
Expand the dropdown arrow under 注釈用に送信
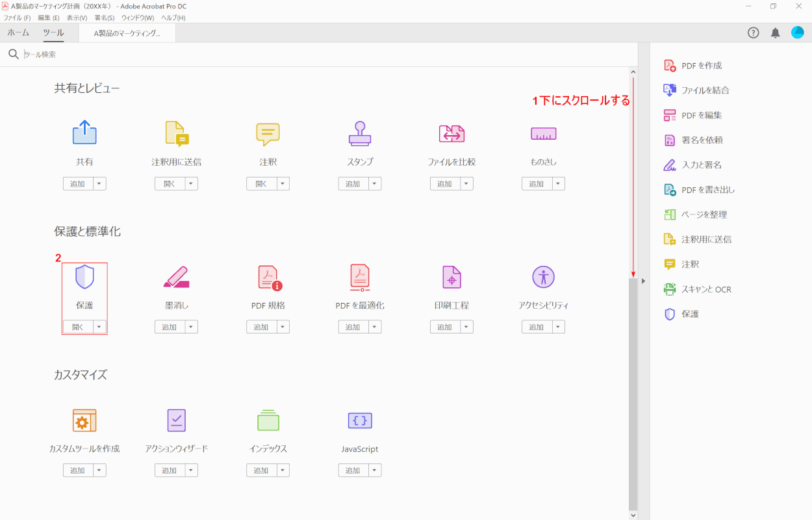191,184
